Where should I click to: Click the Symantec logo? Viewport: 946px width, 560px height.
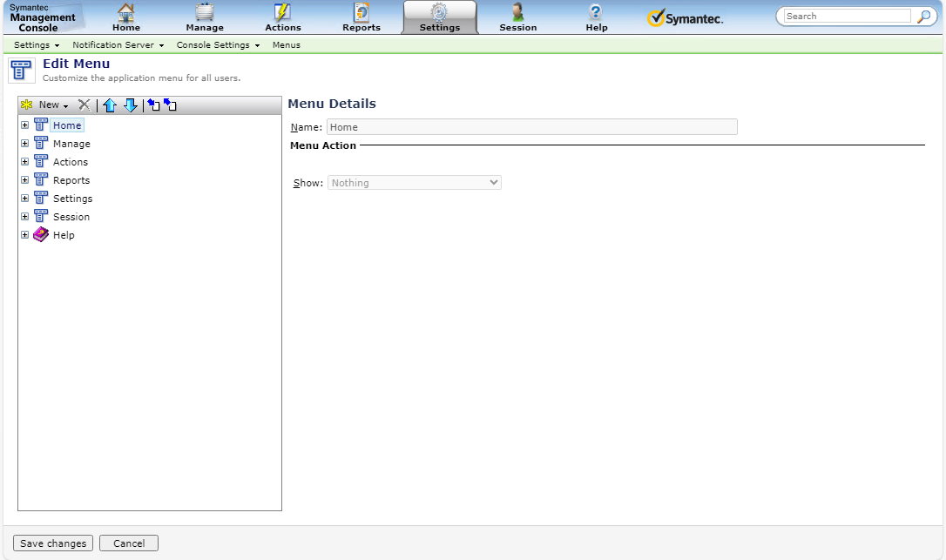point(685,18)
